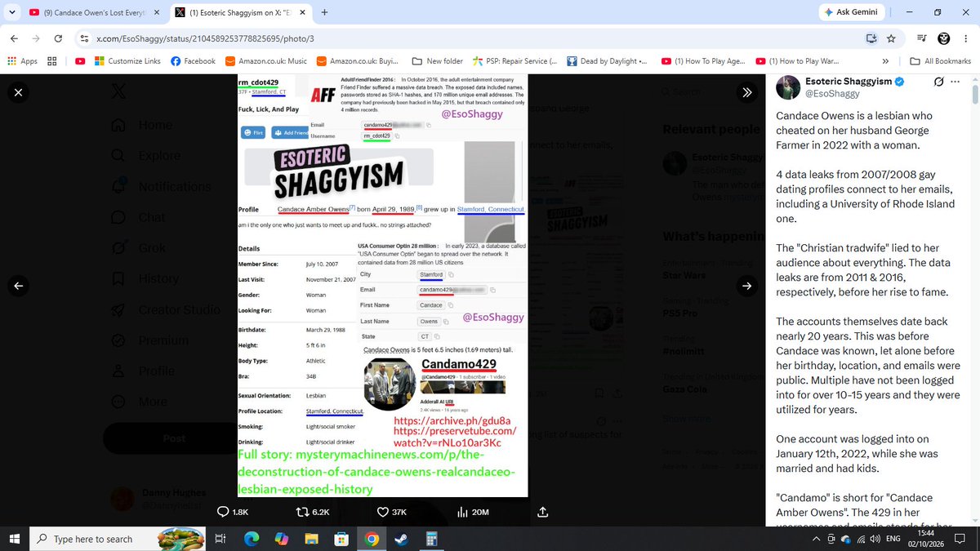
Task: Collapse the tweet side panel double-chevron
Action: [747, 92]
